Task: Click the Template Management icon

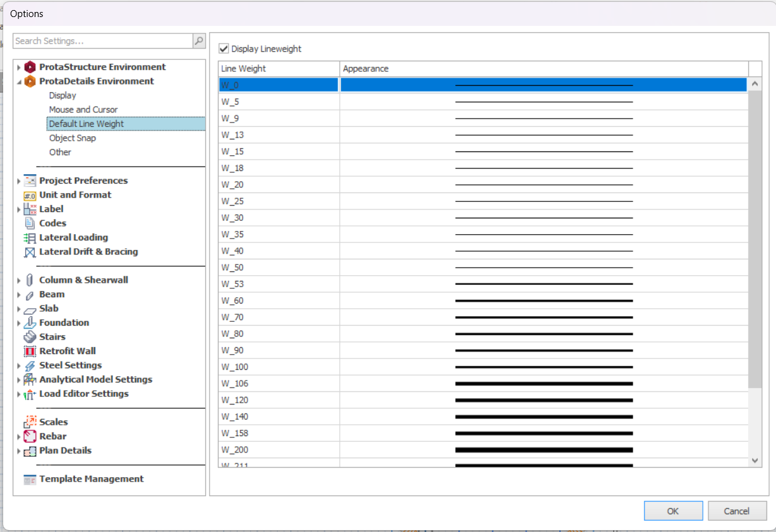Action: pyautogui.click(x=30, y=479)
